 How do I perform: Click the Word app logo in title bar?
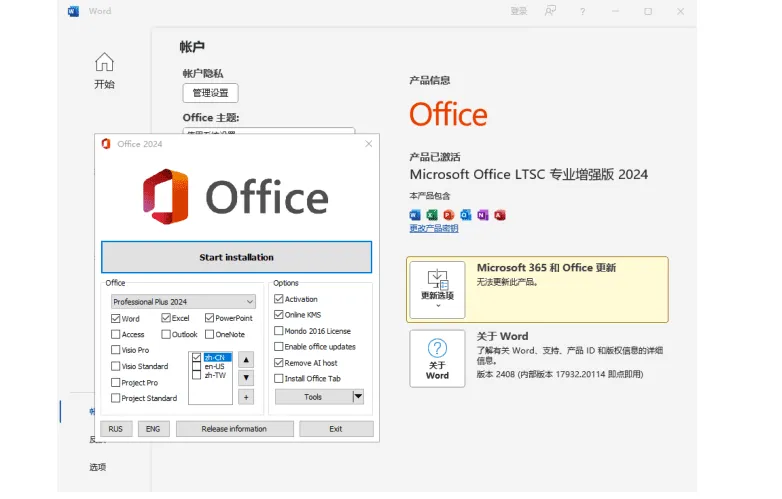73,11
